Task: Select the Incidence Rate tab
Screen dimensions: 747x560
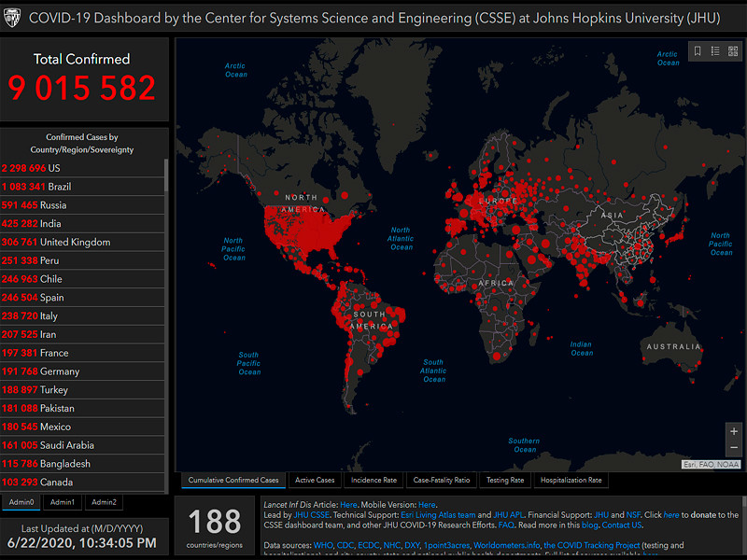Action: coord(373,481)
